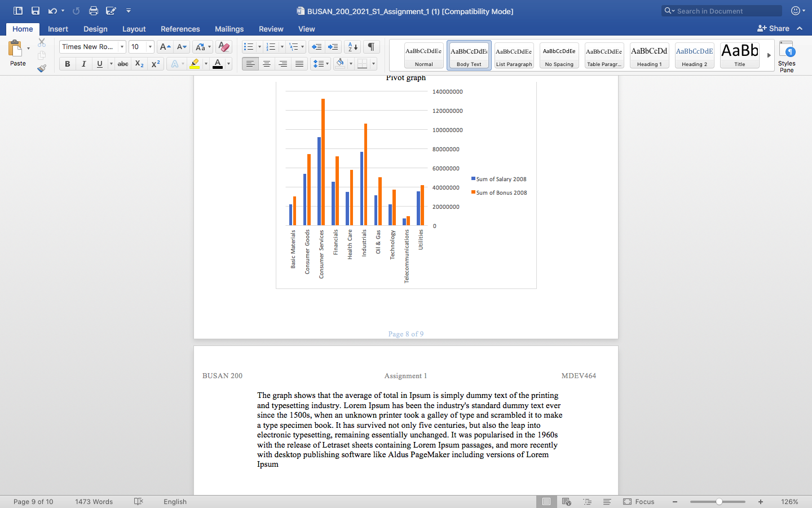Click the Clear Formatting eraser icon
Image resolution: width=812 pixels, height=508 pixels.
tap(224, 47)
